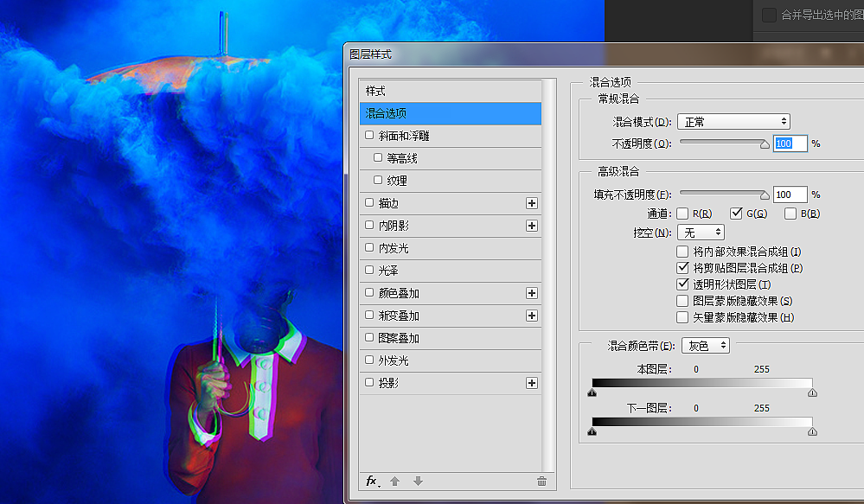Click the fx icon at dialog bottom
This screenshot has width=864, height=504.
coord(372,482)
